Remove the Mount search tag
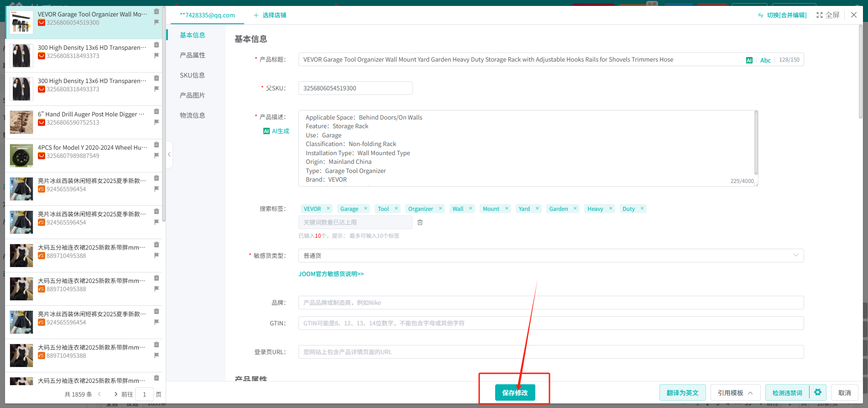This screenshot has height=408, width=868. pyautogui.click(x=507, y=209)
